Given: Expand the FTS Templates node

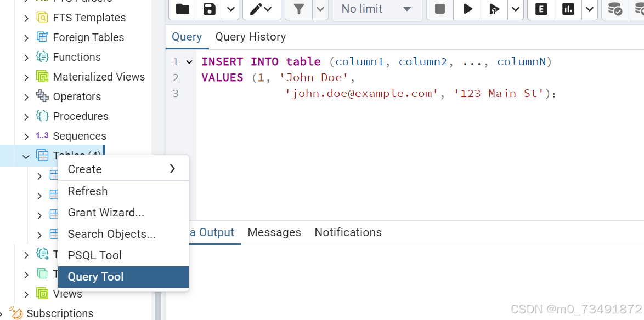Looking at the screenshot, I should (x=26, y=18).
